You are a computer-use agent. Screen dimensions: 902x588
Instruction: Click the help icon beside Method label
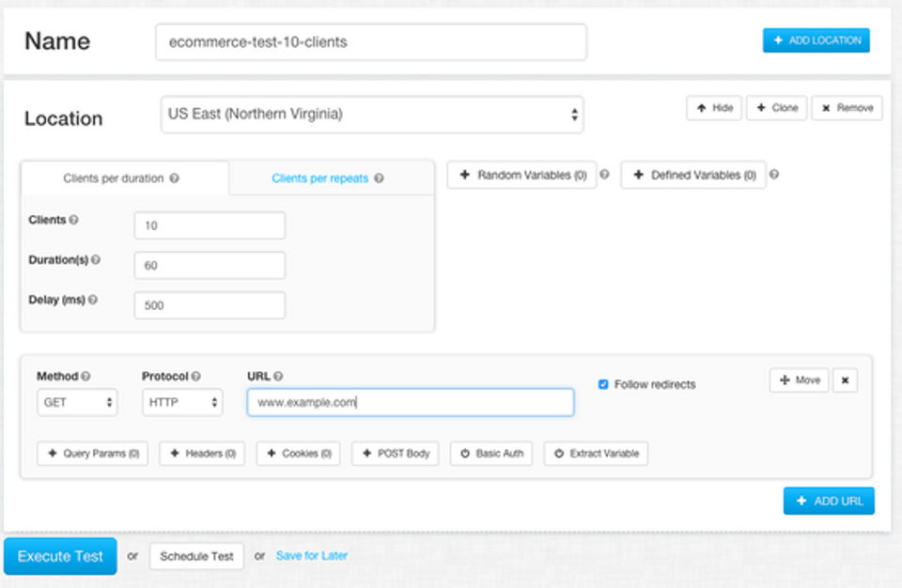click(x=86, y=377)
